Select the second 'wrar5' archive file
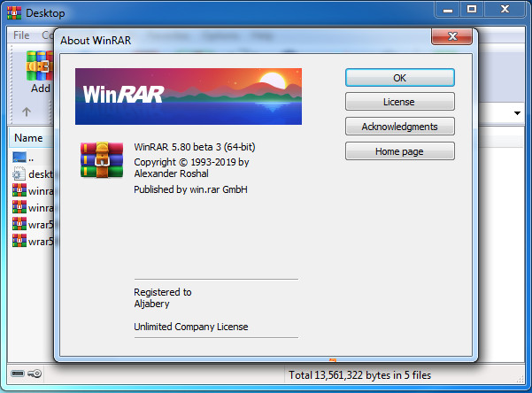Screen dimensions: 532x393 pos(33,242)
